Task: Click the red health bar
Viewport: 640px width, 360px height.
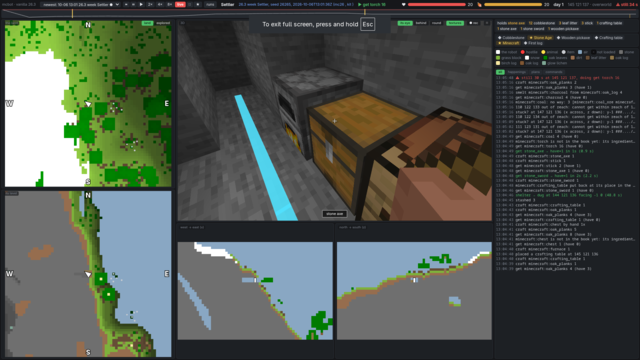Action: (x=437, y=4)
